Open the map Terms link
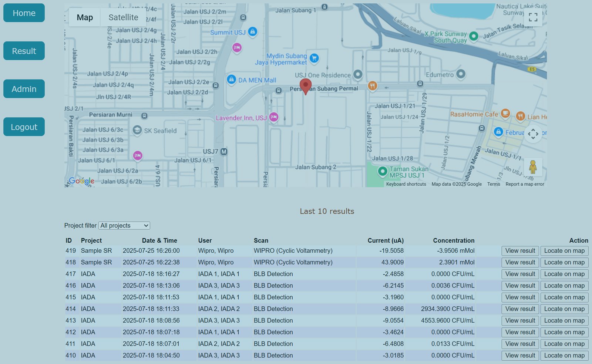The width and height of the screenshot is (592, 364). 493,184
